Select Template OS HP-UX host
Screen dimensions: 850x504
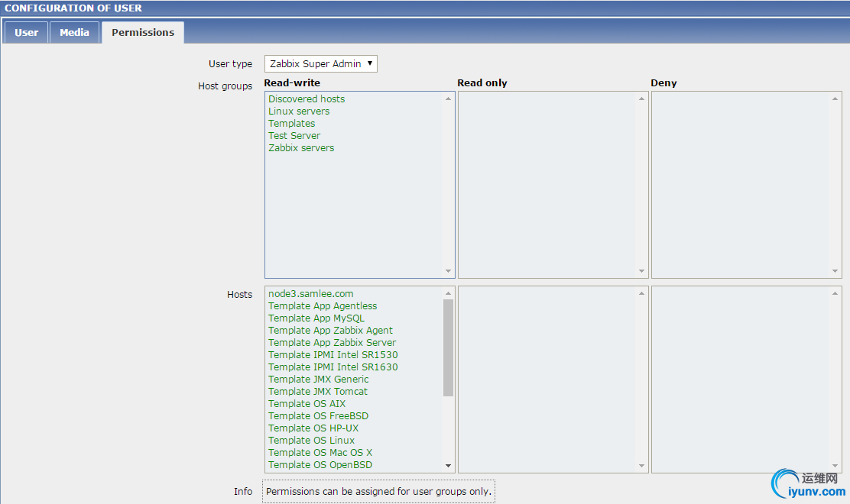pyautogui.click(x=313, y=428)
